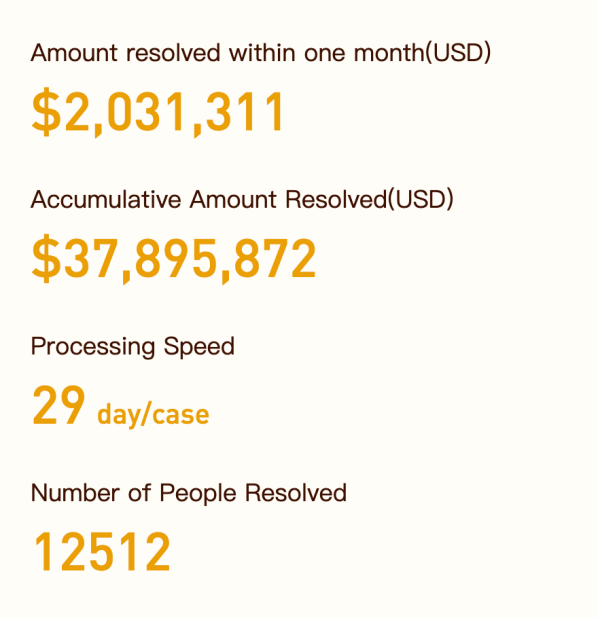This screenshot has width=598, height=618.
Task: Click the "Amount resolved within one month(USD)" label
Action: tap(261, 53)
